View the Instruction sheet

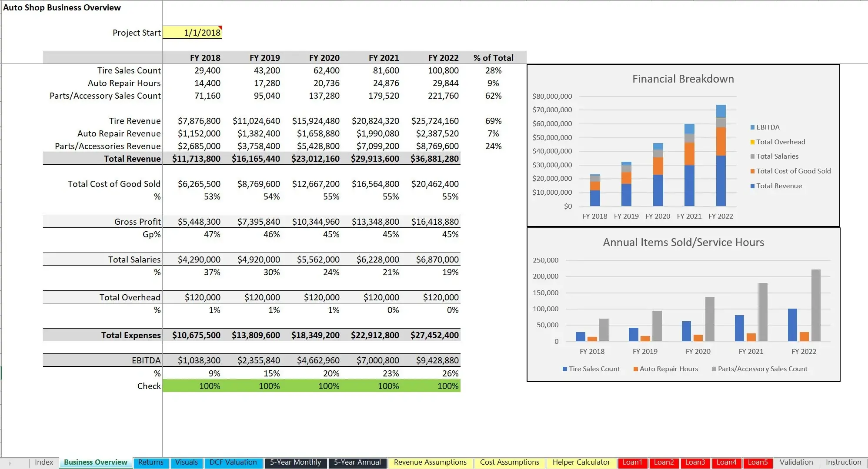[x=842, y=462]
